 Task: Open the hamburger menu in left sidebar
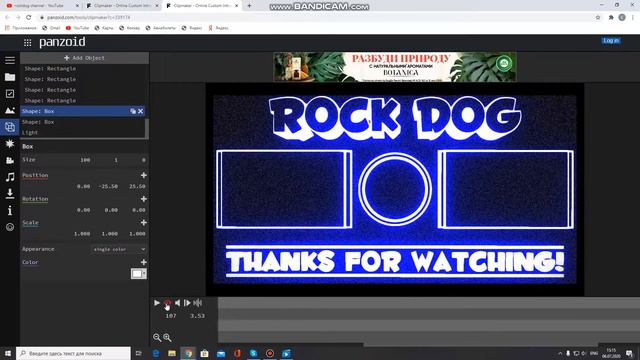click(x=10, y=60)
